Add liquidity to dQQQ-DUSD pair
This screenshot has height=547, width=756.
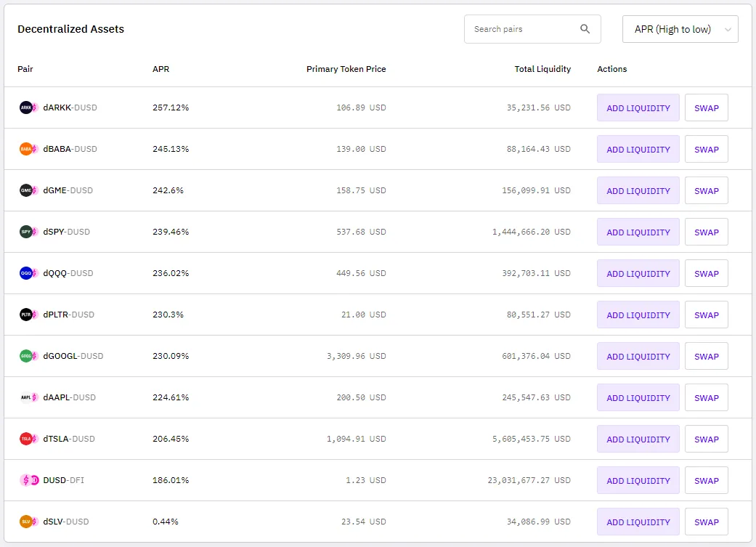pos(638,274)
